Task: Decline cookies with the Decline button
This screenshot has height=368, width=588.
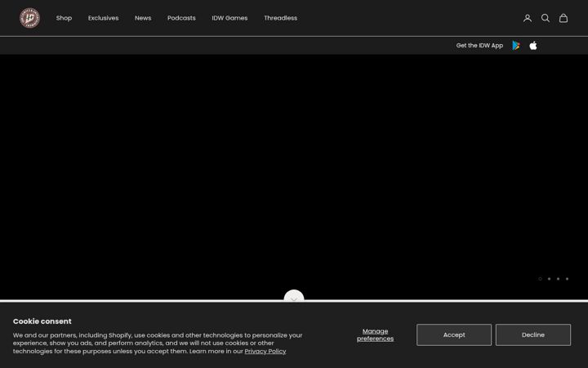Action: [532, 334]
